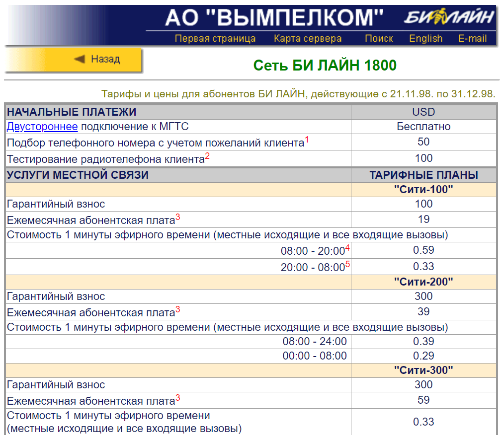Click footnote 1 after пожеланий клиента
This screenshot has width=504, height=435.
(x=307, y=140)
